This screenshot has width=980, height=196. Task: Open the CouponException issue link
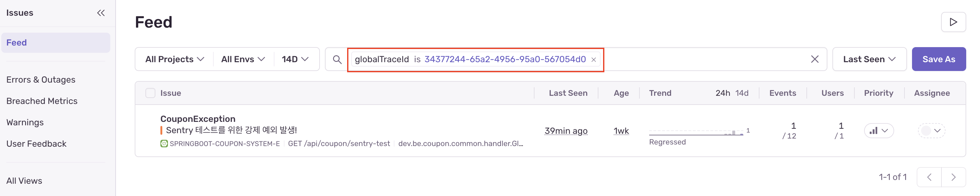(198, 119)
